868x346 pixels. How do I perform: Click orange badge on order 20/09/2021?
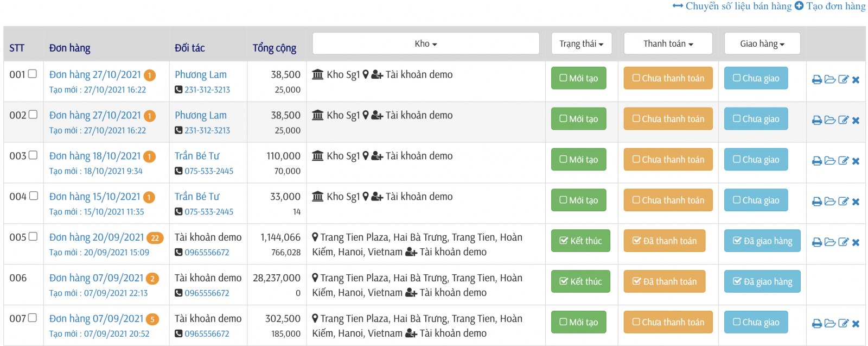[x=155, y=238]
